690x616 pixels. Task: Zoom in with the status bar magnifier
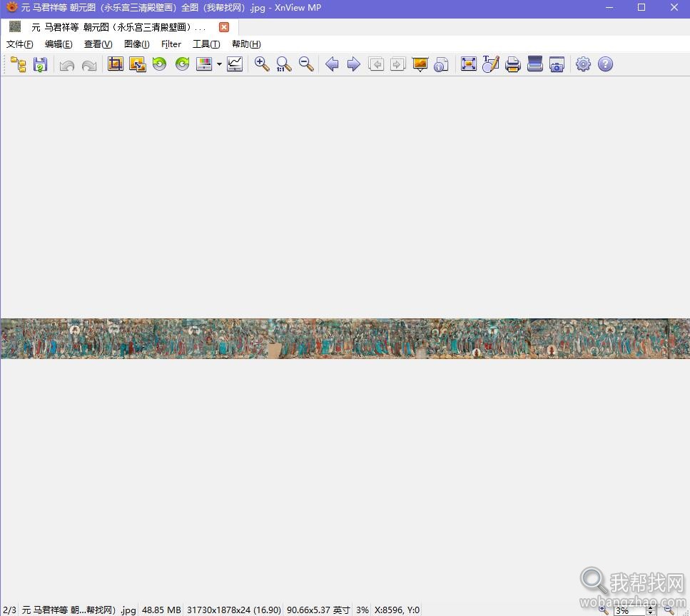[604, 610]
